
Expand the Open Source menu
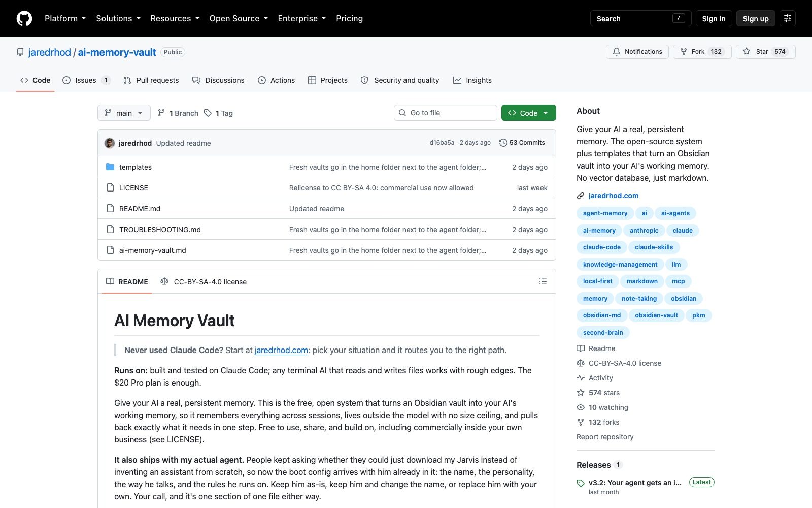[x=239, y=18]
